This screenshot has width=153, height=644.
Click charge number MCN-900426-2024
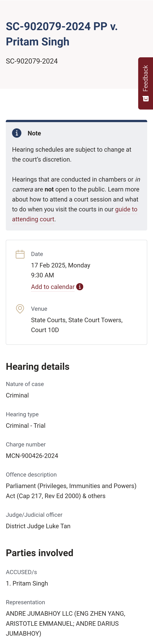32,456
